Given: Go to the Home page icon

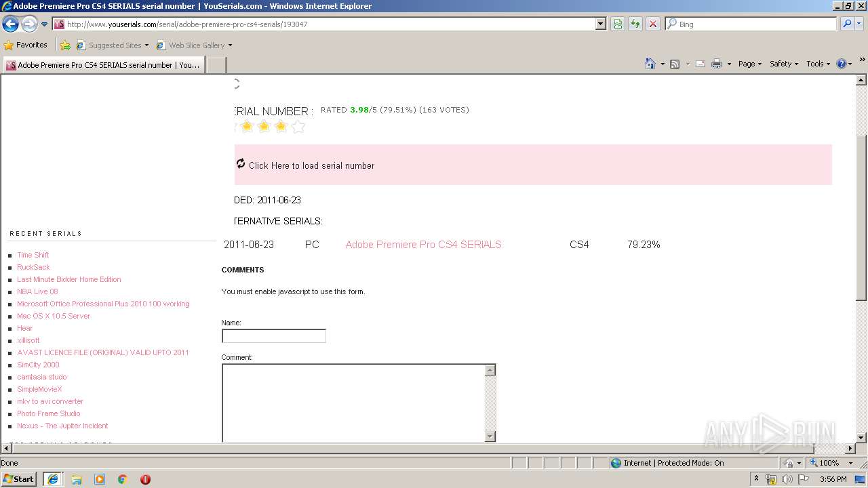Looking at the screenshot, I should [650, 64].
